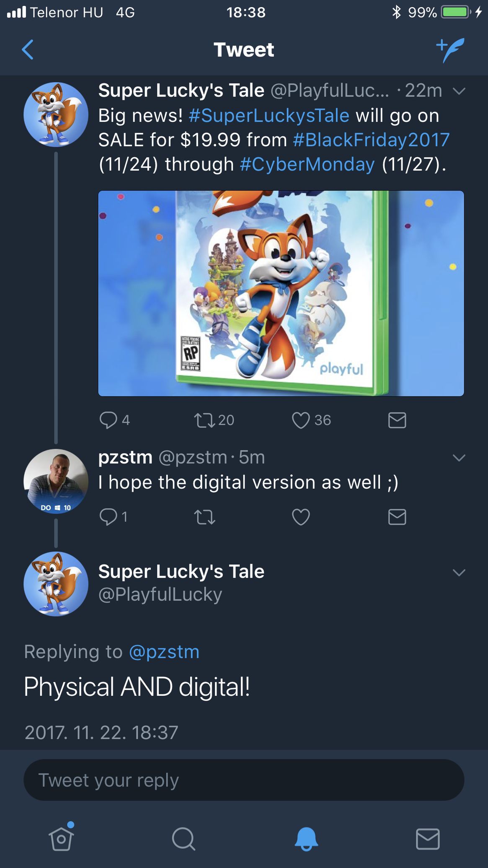Open Notifications bell tab
Image resolution: width=488 pixels, height=868 pixels.
tap(306, 839)
